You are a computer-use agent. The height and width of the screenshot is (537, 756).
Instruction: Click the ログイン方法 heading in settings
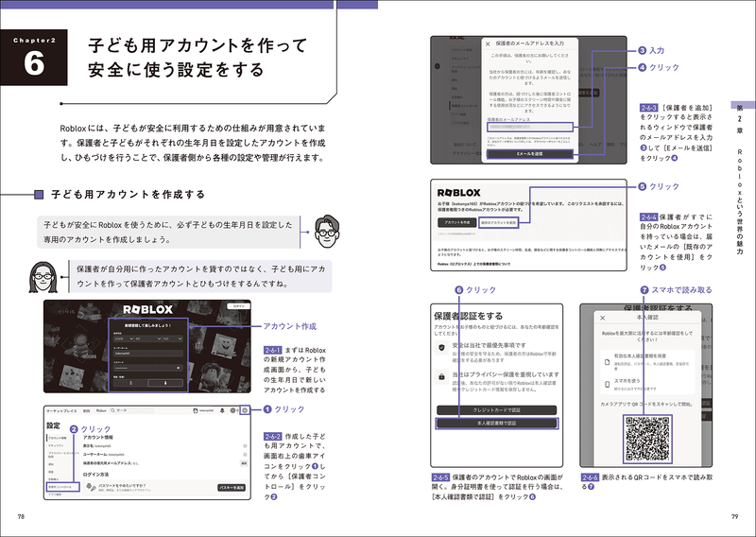(x=95, y=475)
